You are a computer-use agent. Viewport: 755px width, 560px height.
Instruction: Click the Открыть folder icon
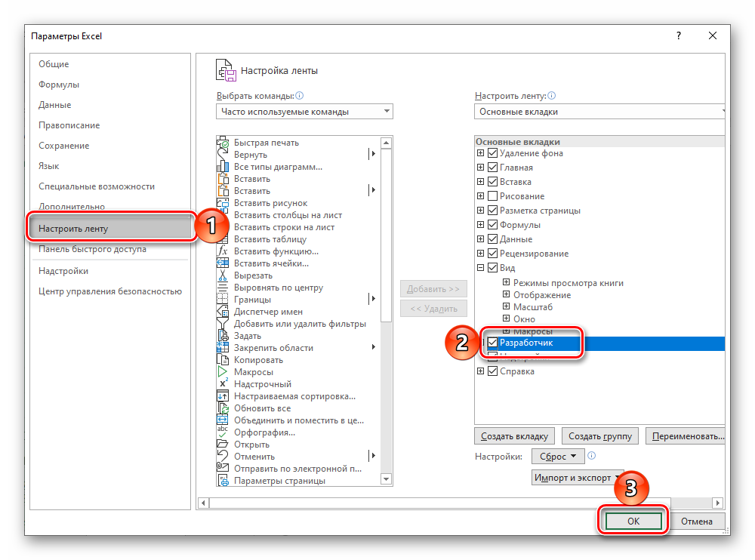click(223, 445)
